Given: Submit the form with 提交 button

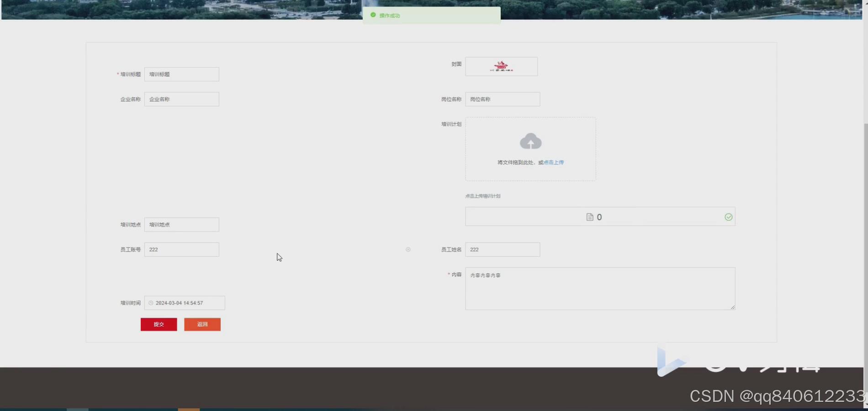Looking at the screenshot, I should pos(159,324).
